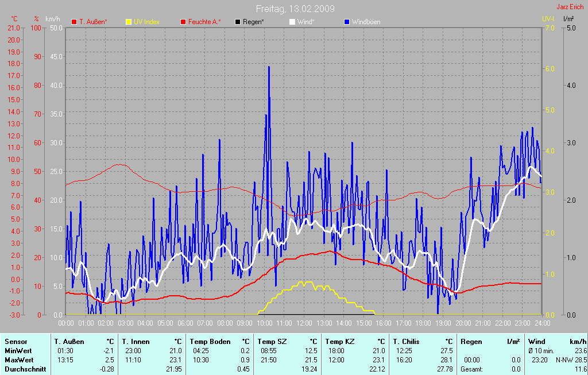The width and height of the screenshot is (588, 375).
Task: Click the red T. Außen legend swatch
Action: [x=74, y=22]
